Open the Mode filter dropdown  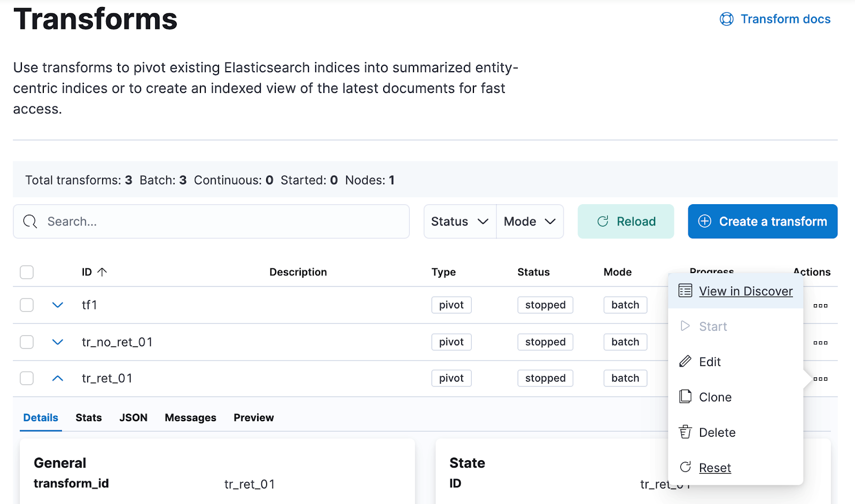tap(530, 221)
